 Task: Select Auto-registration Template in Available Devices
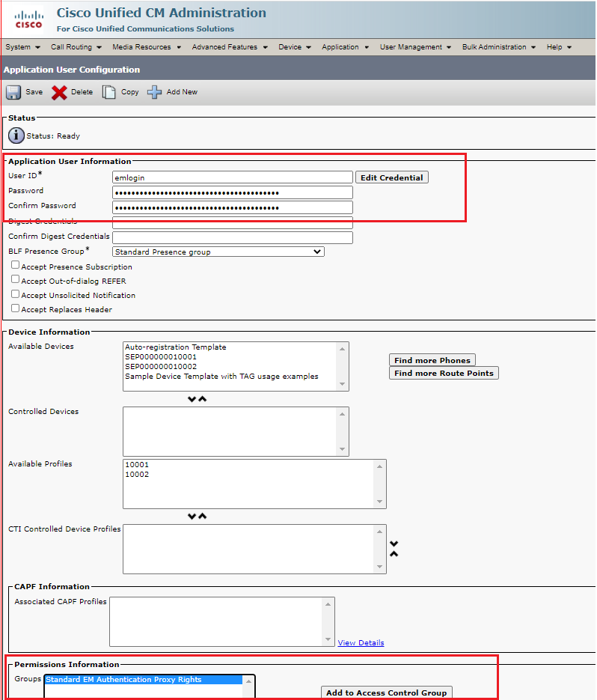click(175, 347)
